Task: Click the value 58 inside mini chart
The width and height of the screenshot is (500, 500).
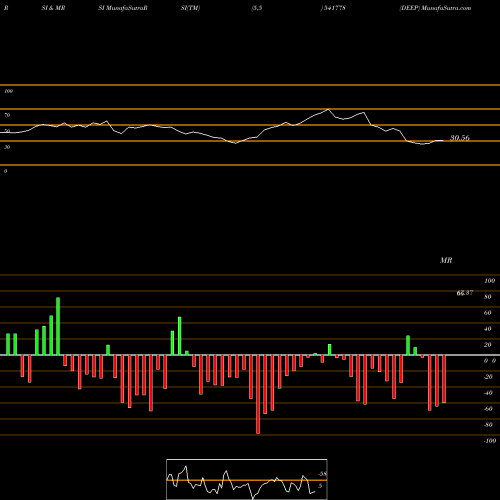Action: pyautogui.click(x=322, y=474)
